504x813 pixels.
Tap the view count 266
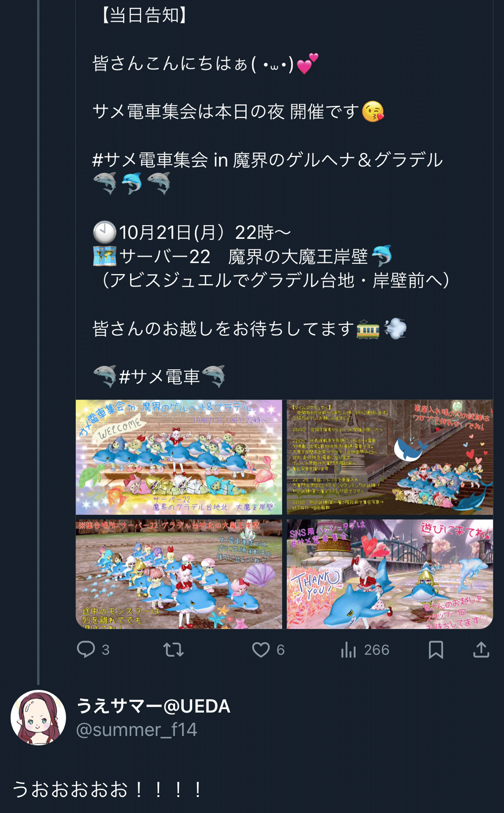[x=376, y=650]
